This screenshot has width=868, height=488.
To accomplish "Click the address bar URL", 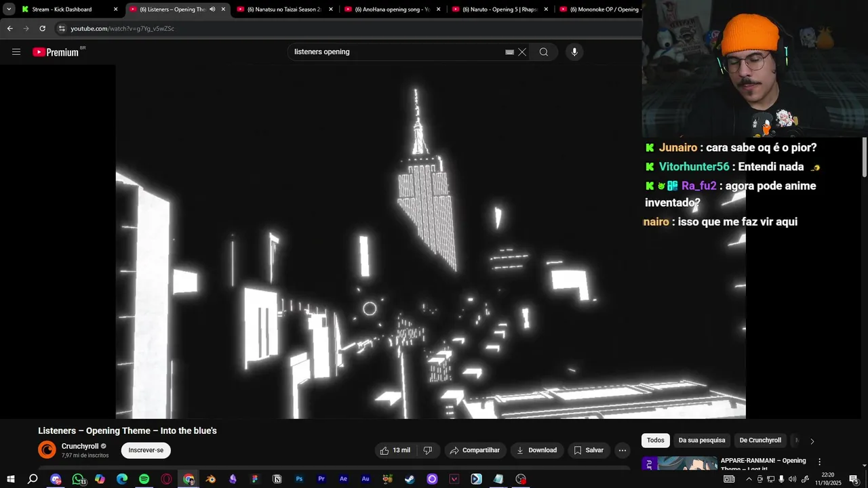I will click(x=122, y=28).
